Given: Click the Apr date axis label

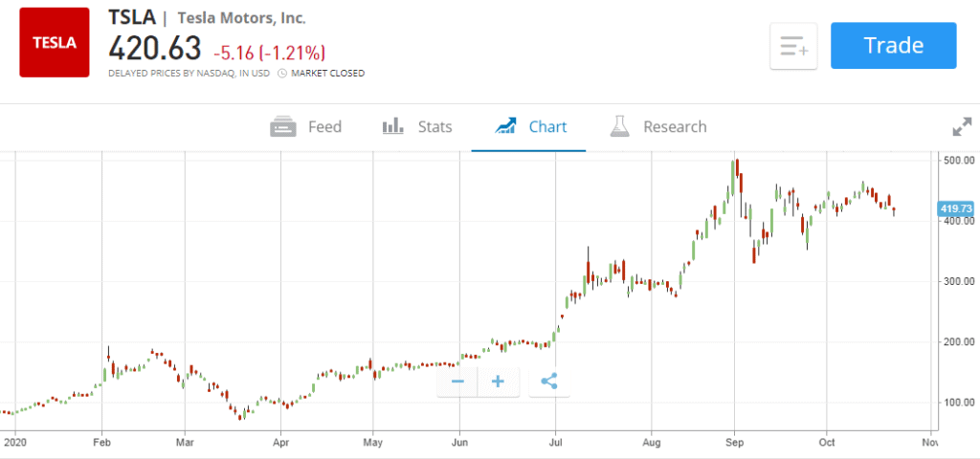Looking at the screenshot, I should [280, 443].
